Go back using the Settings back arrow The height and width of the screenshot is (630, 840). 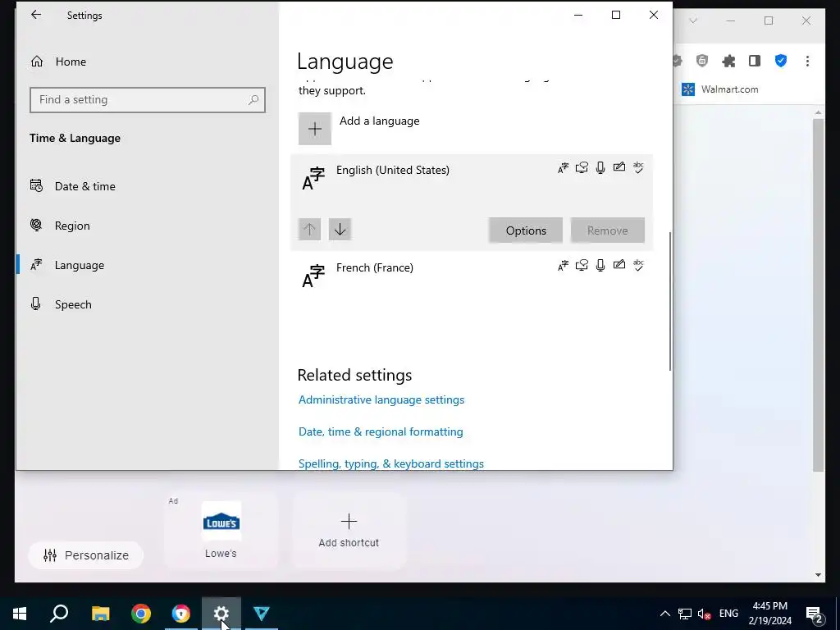tap(36, 15)
